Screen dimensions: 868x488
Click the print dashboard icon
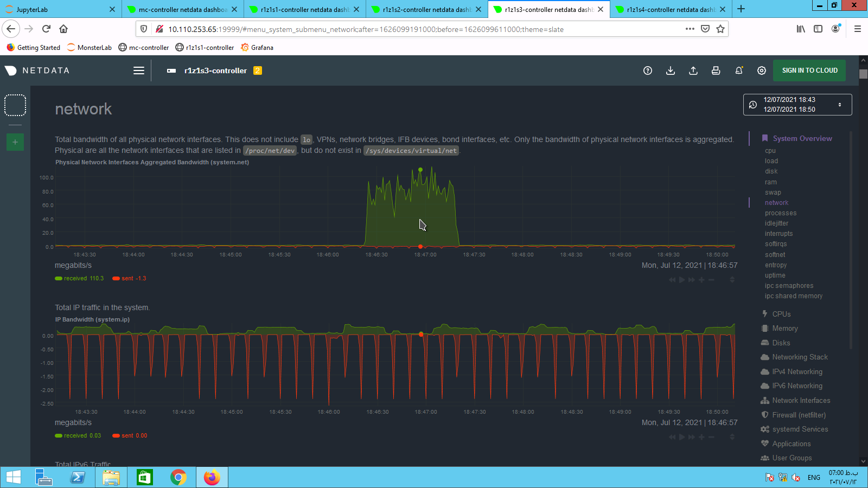tap(716, 70)
